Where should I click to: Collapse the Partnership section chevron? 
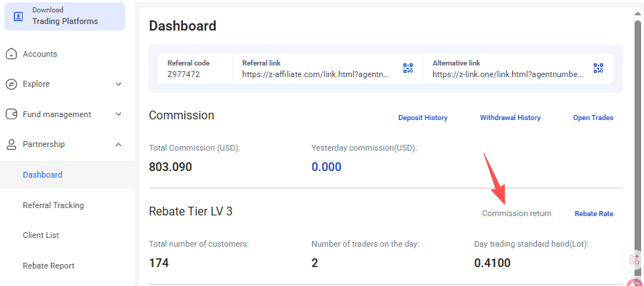118,144
